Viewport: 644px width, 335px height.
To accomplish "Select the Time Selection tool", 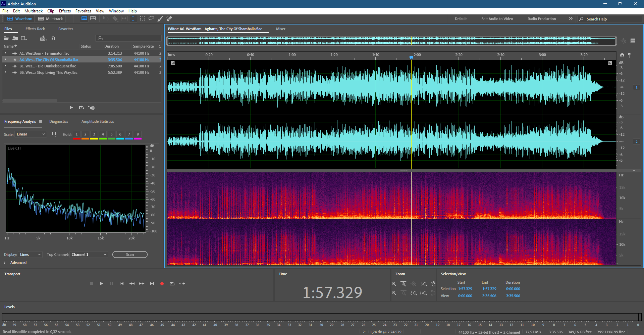I will [x=133, y=18].
